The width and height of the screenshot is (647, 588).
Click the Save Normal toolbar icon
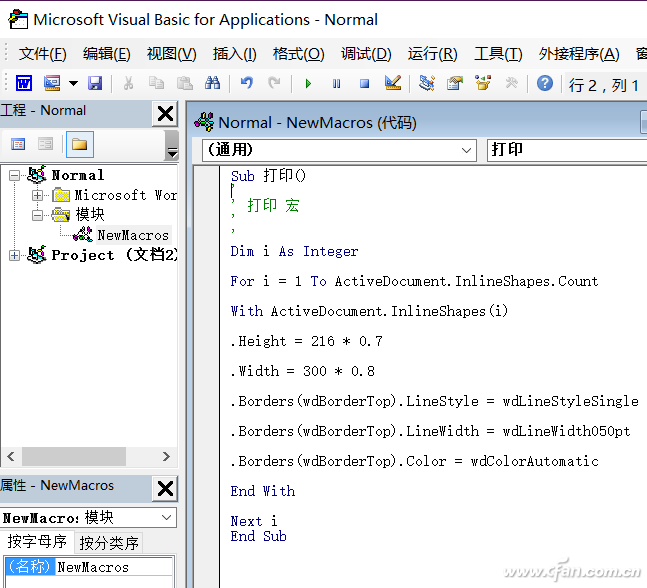click(95, 84)
